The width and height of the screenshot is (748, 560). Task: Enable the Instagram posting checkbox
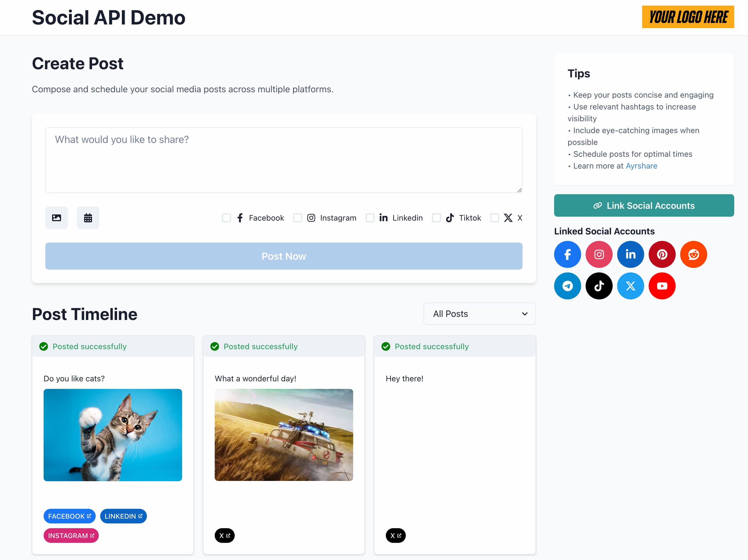[298, 218]
